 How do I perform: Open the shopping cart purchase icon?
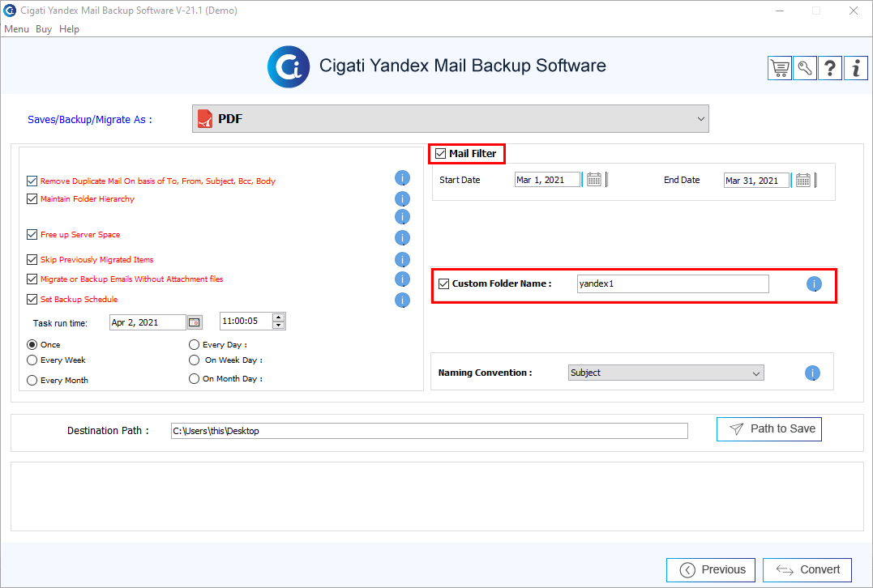click(780, 68)
